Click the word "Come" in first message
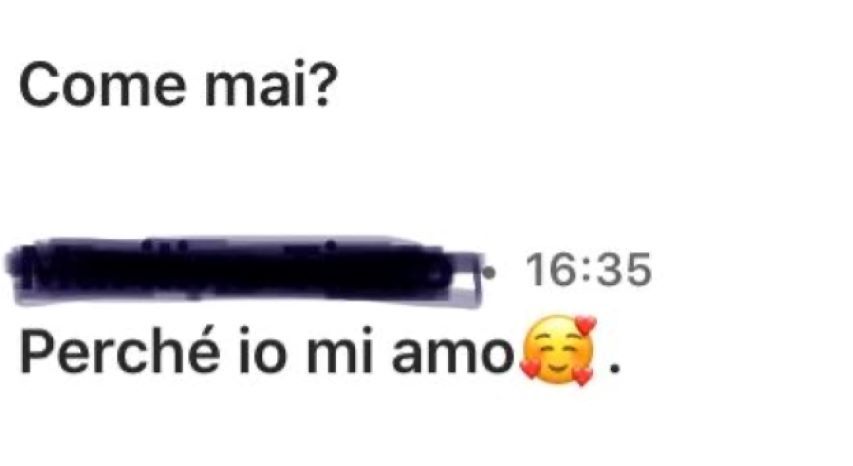 (103, 85)
